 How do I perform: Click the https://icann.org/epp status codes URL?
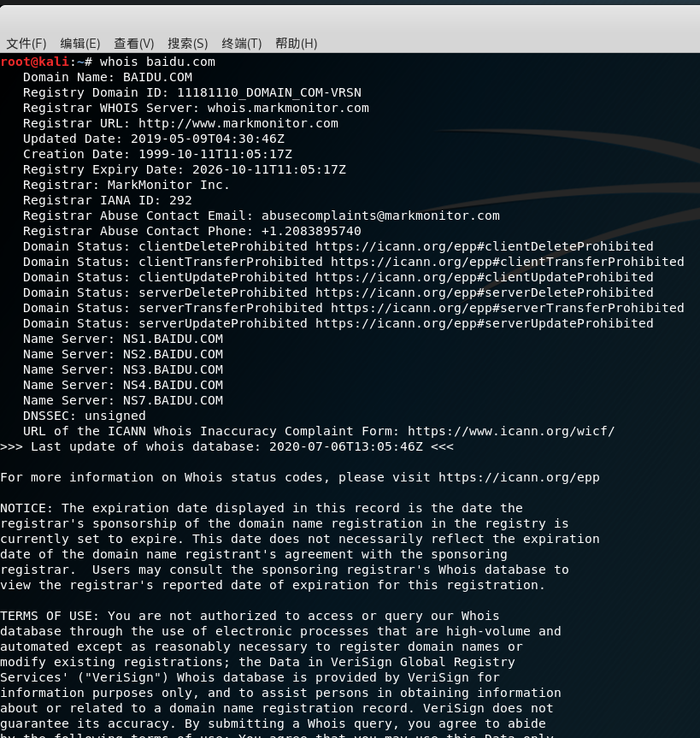(x=519, y=478)
